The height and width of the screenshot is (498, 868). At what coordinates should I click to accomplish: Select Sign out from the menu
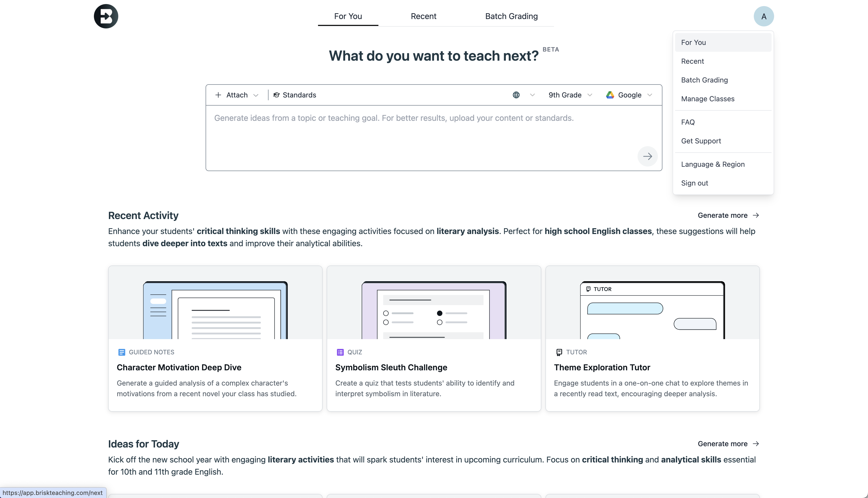(694, 183)
